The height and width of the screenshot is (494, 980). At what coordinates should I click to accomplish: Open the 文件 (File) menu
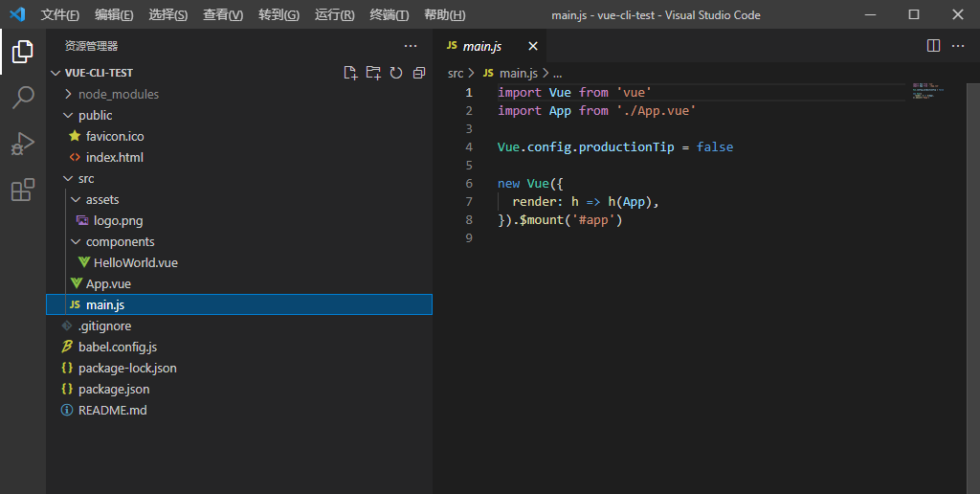pyautogui.click(x=59, y=14)
